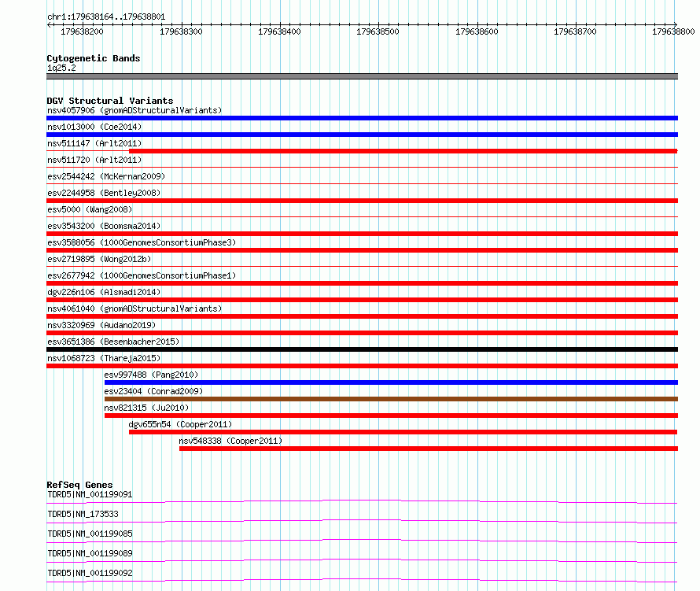Click the black bar under esv3651386
Image resolution: width=700 pixels, height=591 pixels.
click(362, 349)
